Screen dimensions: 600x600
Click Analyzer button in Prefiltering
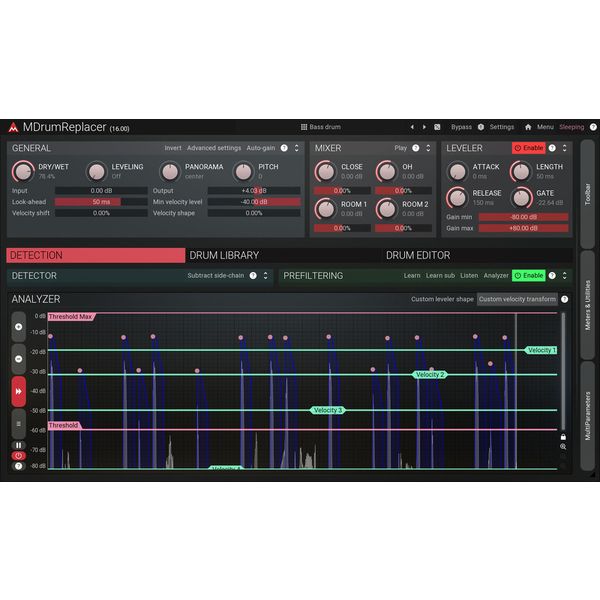click(x=496, y=276)
